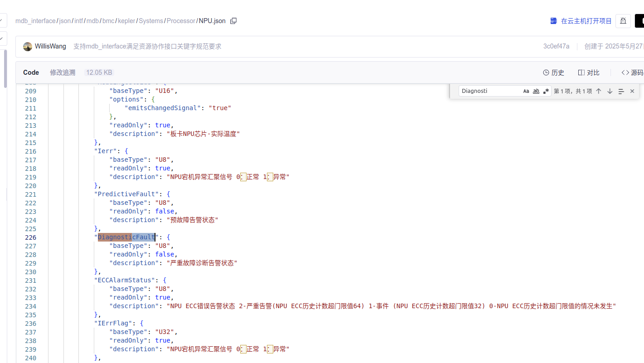Click the alarm report icon button
Viewport: 644px width, 363px height.
point(623,21)
